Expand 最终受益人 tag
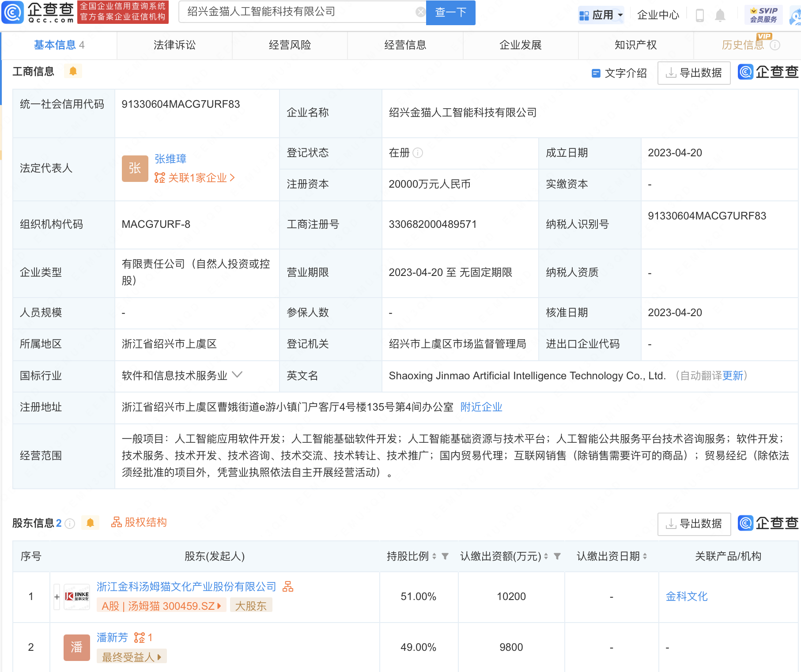 [x=132, y=657]
